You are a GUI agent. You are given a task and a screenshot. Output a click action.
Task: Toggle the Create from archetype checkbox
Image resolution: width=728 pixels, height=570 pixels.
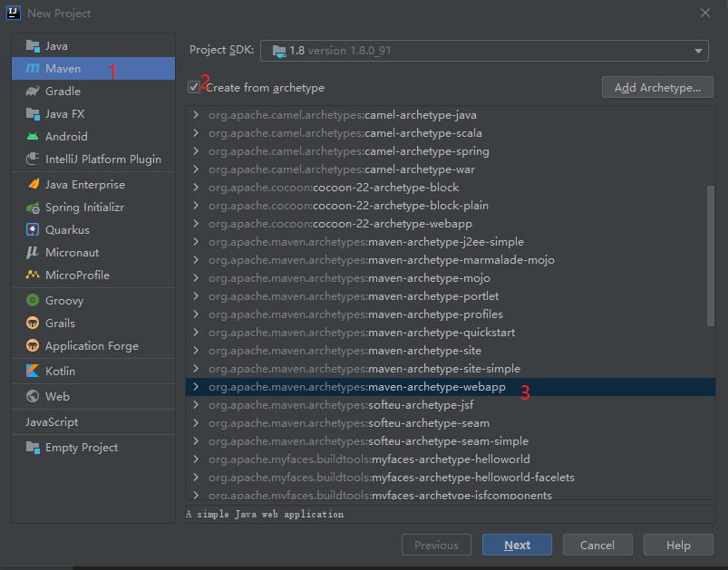coord(194,87)
